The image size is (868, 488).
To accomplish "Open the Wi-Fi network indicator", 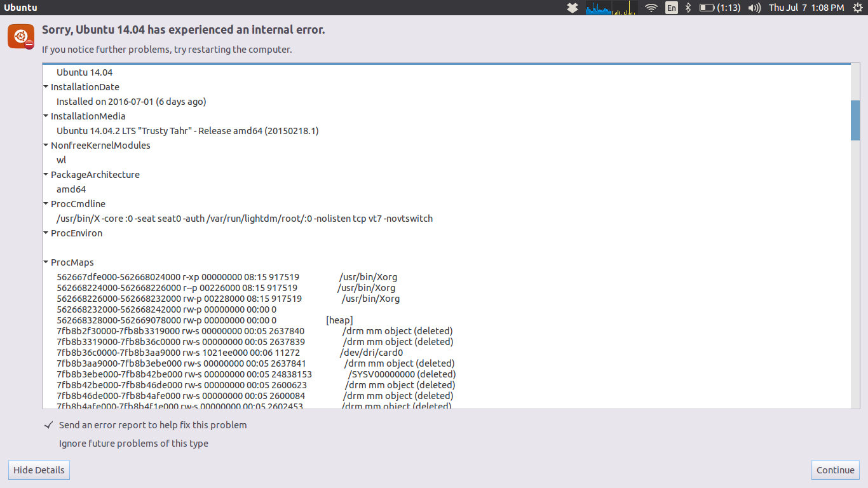I will [651, 8].
